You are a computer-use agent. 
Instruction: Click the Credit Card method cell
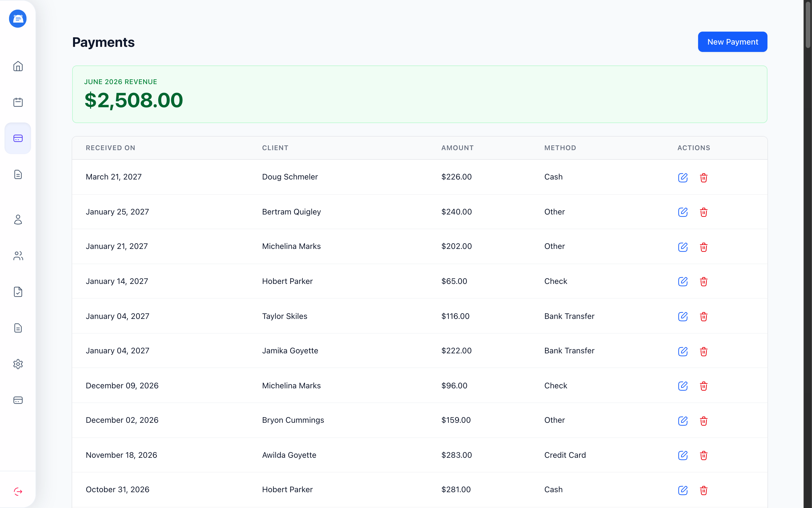(x=565, y=455)
